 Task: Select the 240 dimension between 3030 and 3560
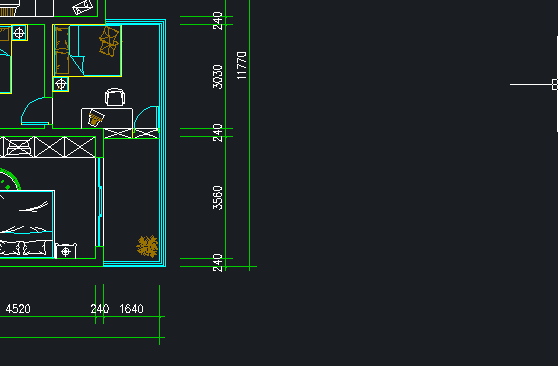coord(217,132)
